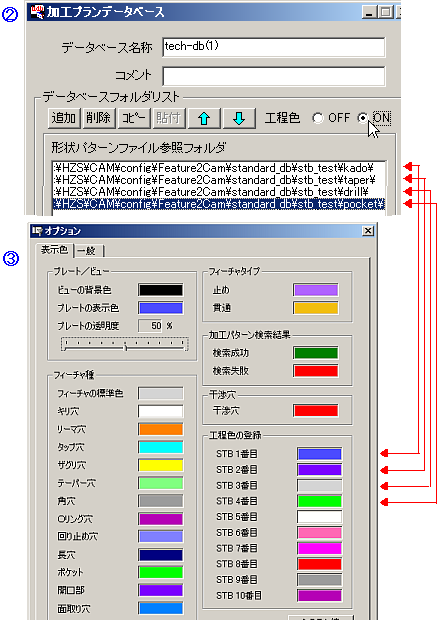This screenshot has width=444, height=620.
Task: Open 貫通 yellow color swatch
Action: coord(316,308)
